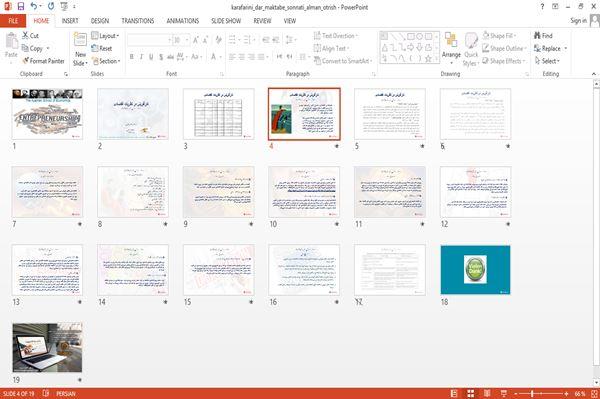Toggle Strikethrough formatting
The height and width of the screenshot is (399, 600).
tap(170, 57)
